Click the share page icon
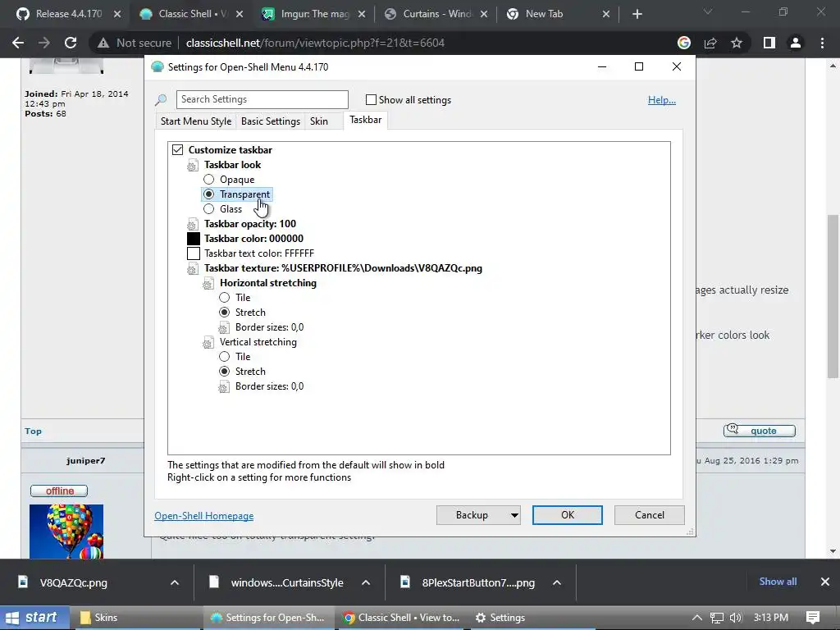Screen dimensions: 840x630 pyautogui.click(x=710, y=43)
